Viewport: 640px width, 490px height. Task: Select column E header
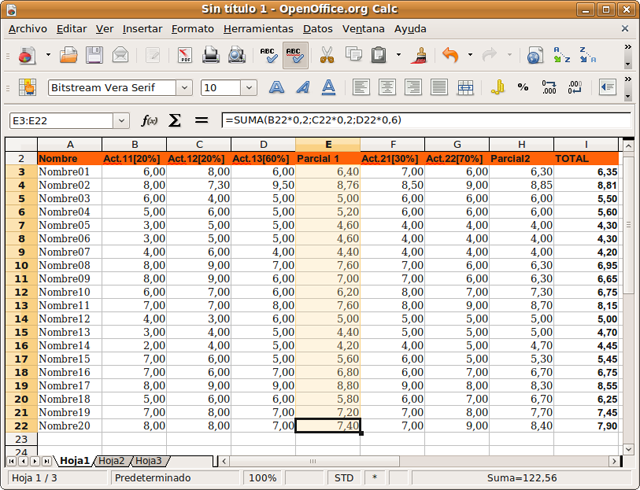coord(327,144)
